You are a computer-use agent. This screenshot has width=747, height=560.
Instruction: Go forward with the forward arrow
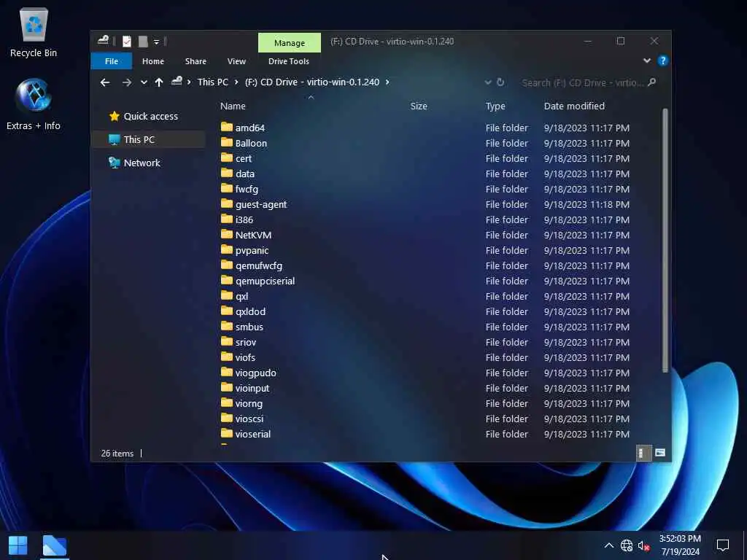point(127,82)
